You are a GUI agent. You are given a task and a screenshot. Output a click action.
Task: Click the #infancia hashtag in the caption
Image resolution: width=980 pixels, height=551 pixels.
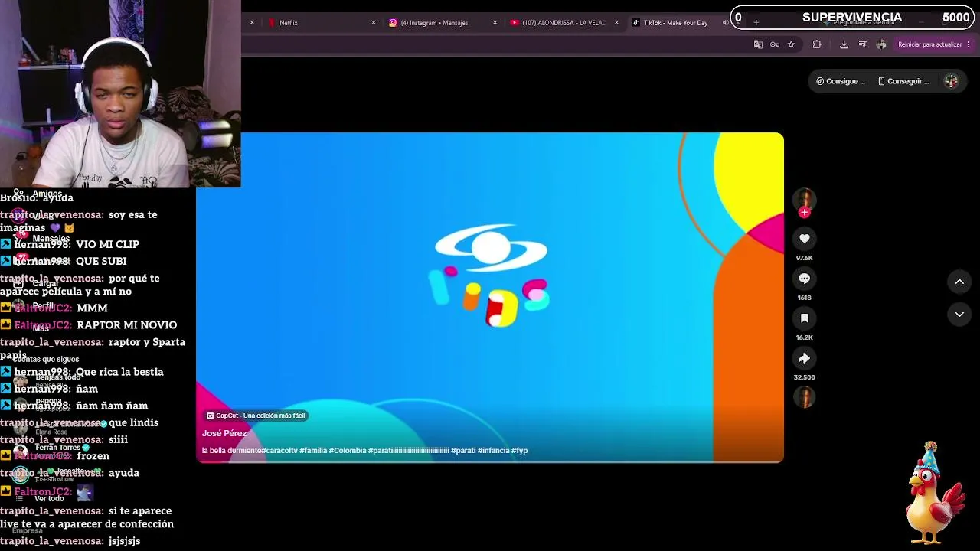click(493, 451)
